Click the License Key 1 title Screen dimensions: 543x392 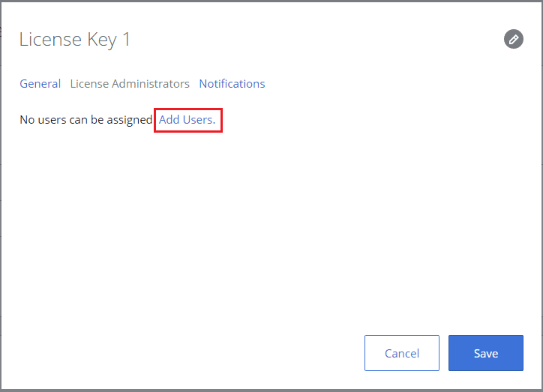coord(74,40)
